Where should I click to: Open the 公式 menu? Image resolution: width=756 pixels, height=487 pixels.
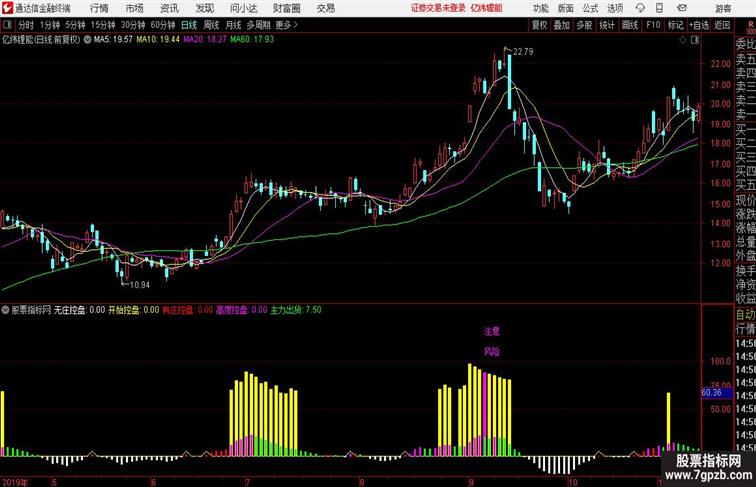click(x=590, y=8)
